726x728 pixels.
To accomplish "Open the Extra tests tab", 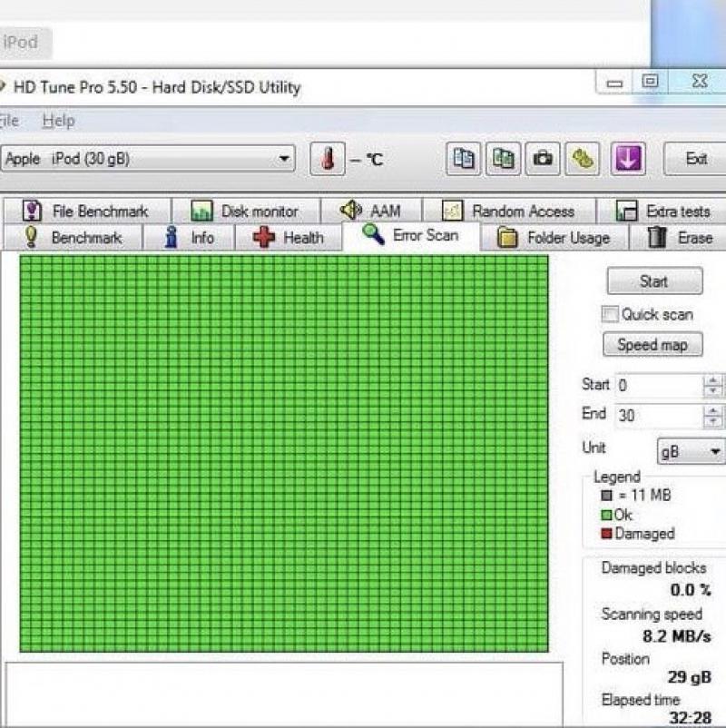I will tap(662, 212).
